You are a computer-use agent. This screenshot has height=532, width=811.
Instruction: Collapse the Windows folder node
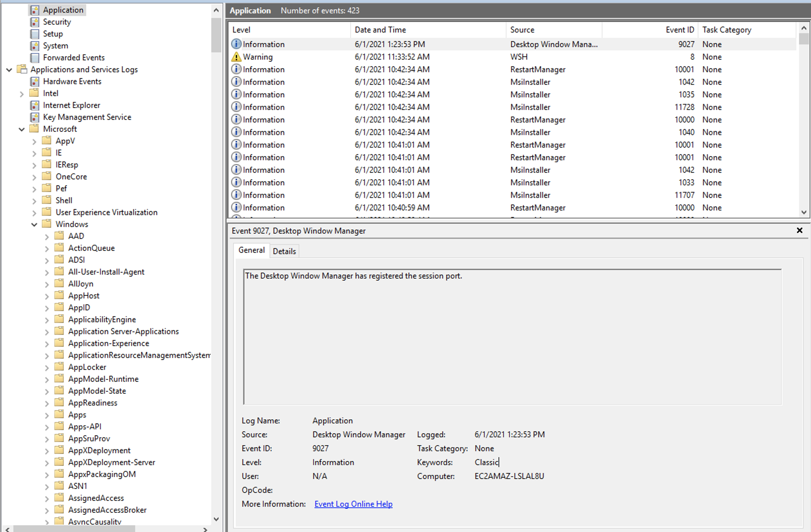click(34, 224)
